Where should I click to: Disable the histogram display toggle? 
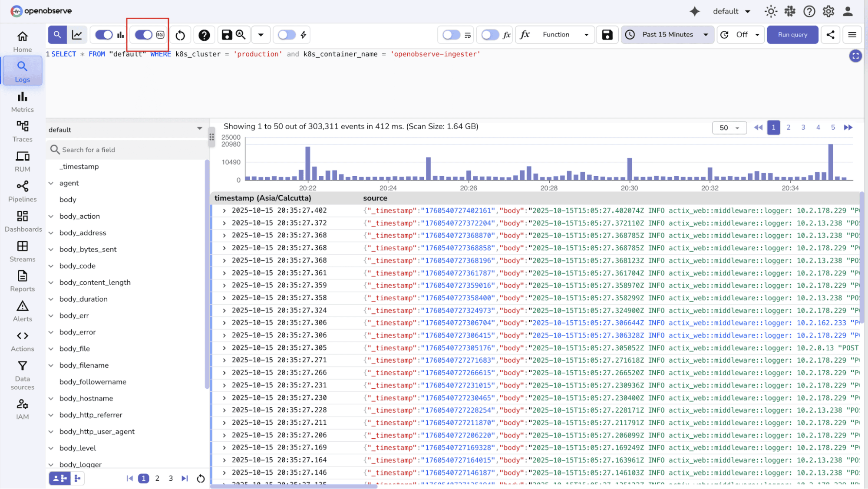tap(103, 35)
